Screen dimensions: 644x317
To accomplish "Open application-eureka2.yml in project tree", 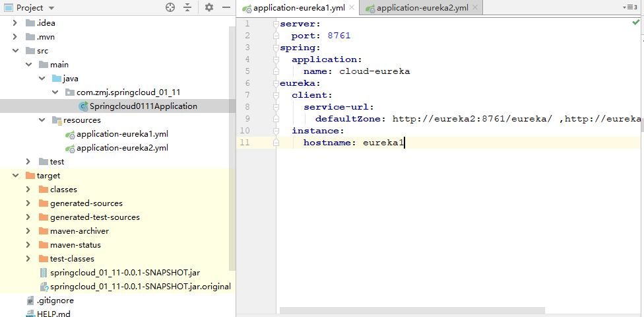I will click(122, 148).
